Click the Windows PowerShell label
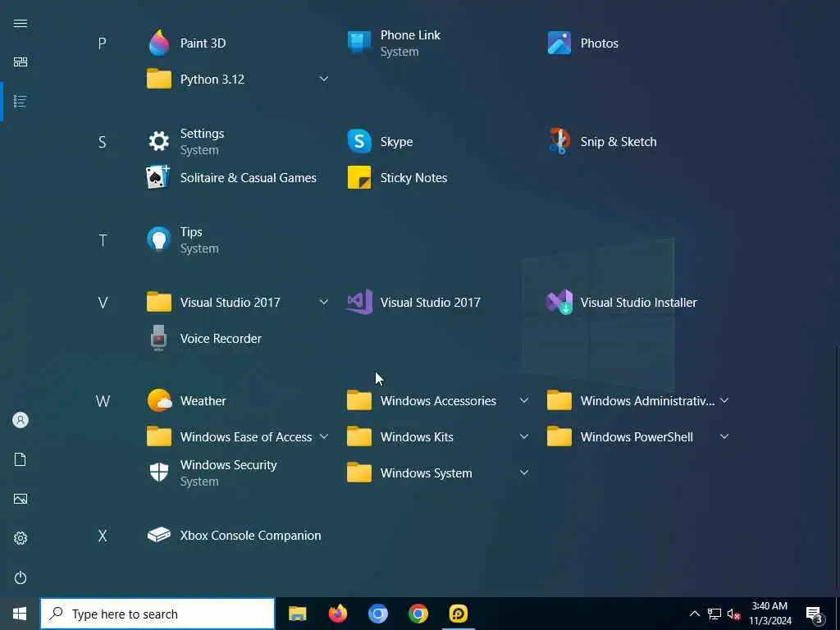 click(637, 437)
